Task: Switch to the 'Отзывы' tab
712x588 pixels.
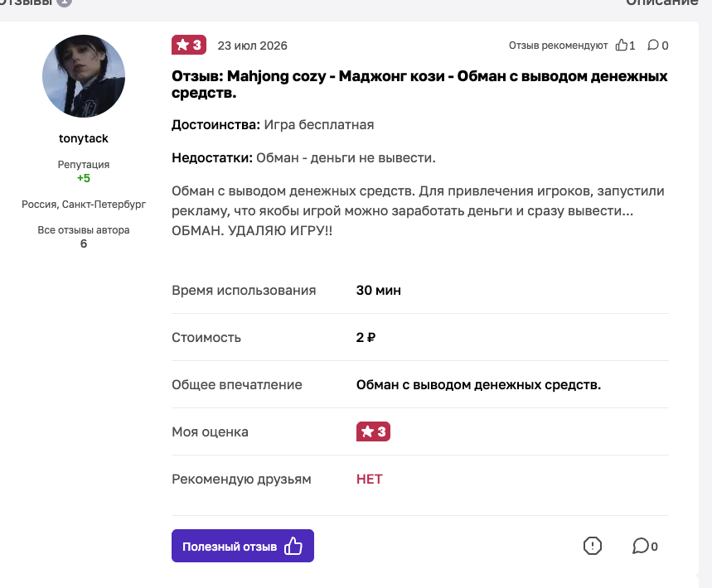Action: coord(28,2)
